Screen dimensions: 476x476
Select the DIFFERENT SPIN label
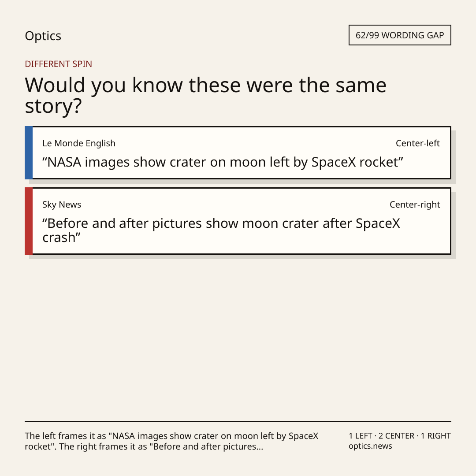[x=58, y=64]
